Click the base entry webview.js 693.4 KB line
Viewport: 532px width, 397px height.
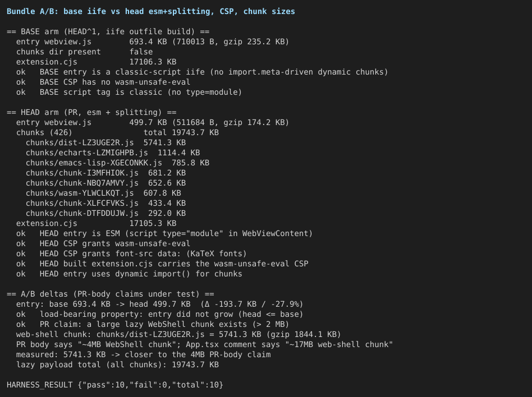[x=152, y=41]
